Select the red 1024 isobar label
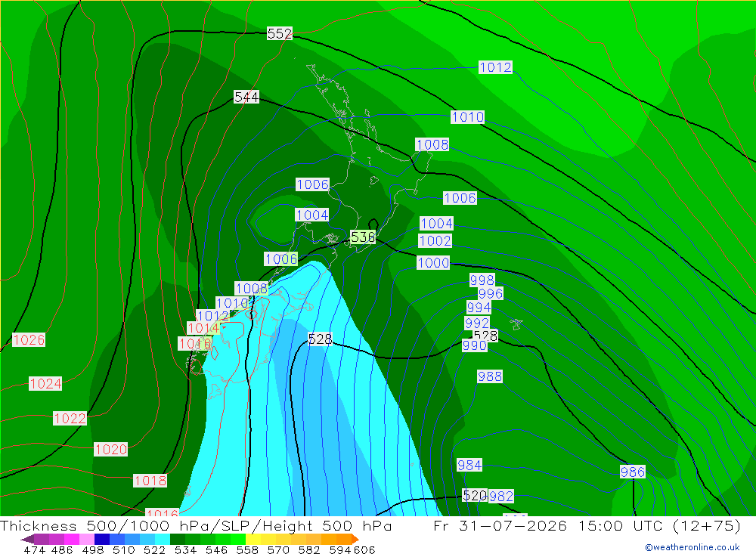Image resolution: width=756 pixels, height=554 pixels. [45, 384]
